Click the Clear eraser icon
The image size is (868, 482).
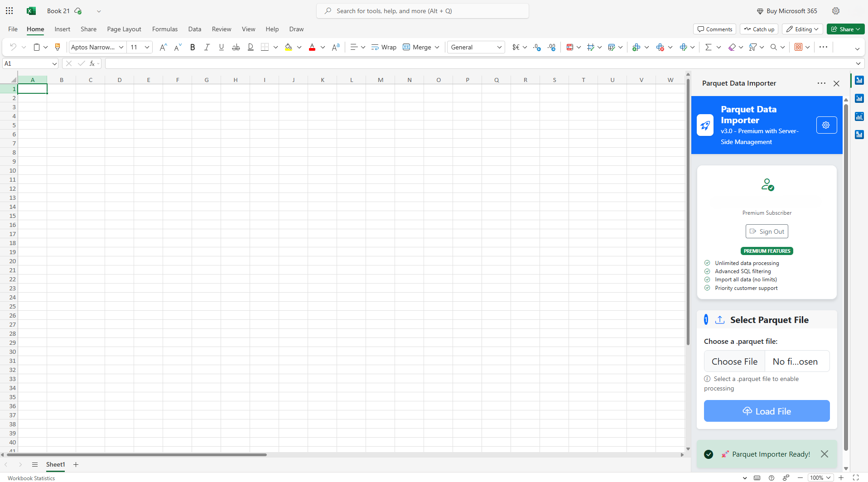[732, 47]
